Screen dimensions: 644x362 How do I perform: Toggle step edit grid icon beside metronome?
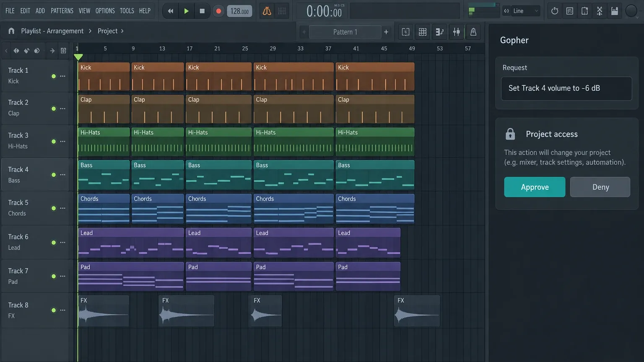[x=282, y=11]
